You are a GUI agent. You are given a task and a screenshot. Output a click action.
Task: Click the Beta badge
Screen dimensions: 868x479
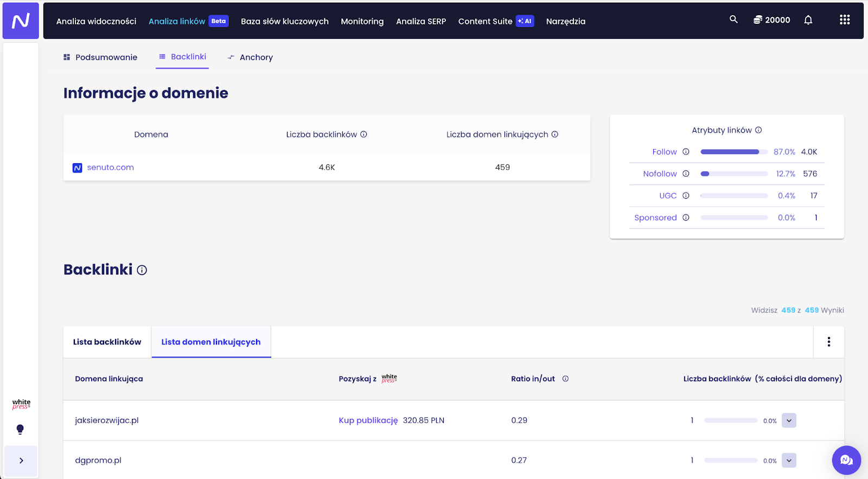219,21
